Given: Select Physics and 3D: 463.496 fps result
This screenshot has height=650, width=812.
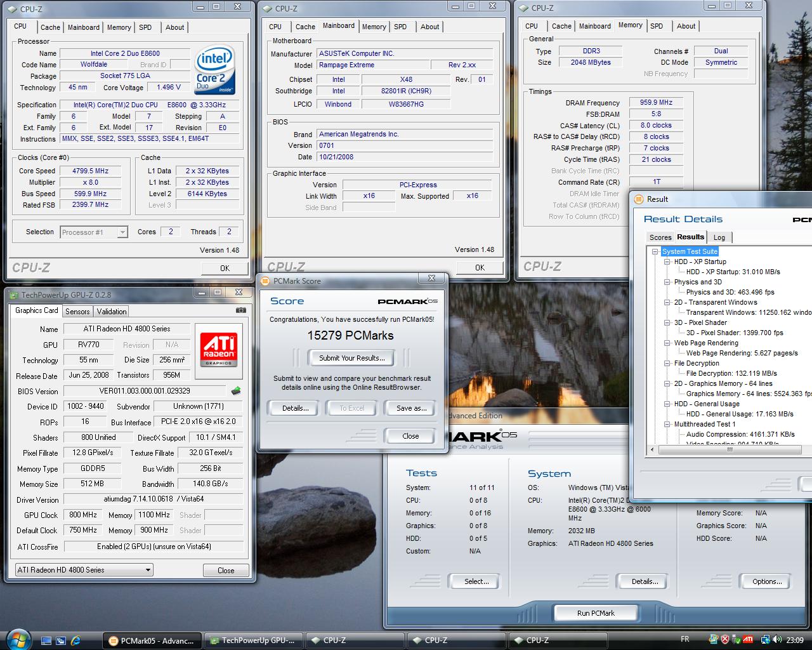Looking at the screenshot, I should 730,292.
